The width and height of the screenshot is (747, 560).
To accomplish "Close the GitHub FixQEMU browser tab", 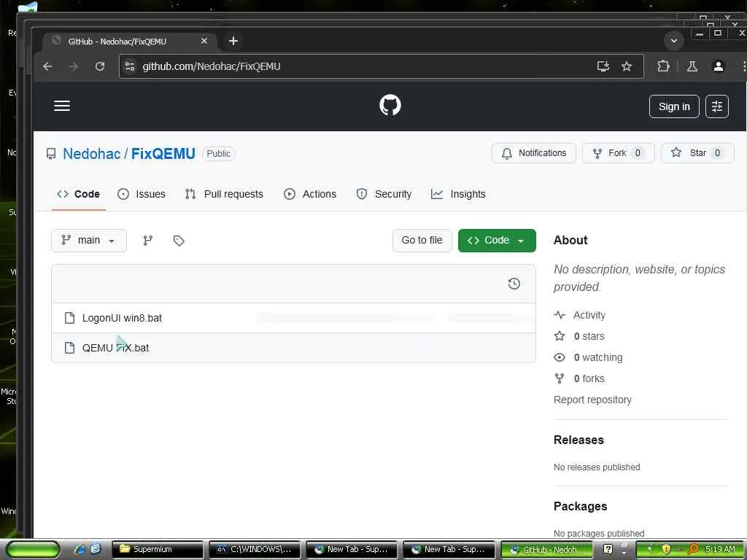I will 204,41.
